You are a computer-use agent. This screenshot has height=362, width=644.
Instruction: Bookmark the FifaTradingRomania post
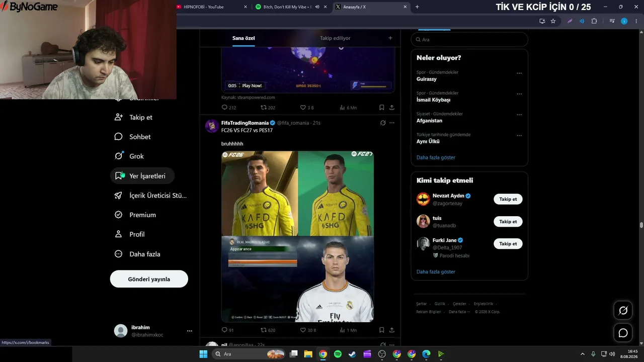382,330
